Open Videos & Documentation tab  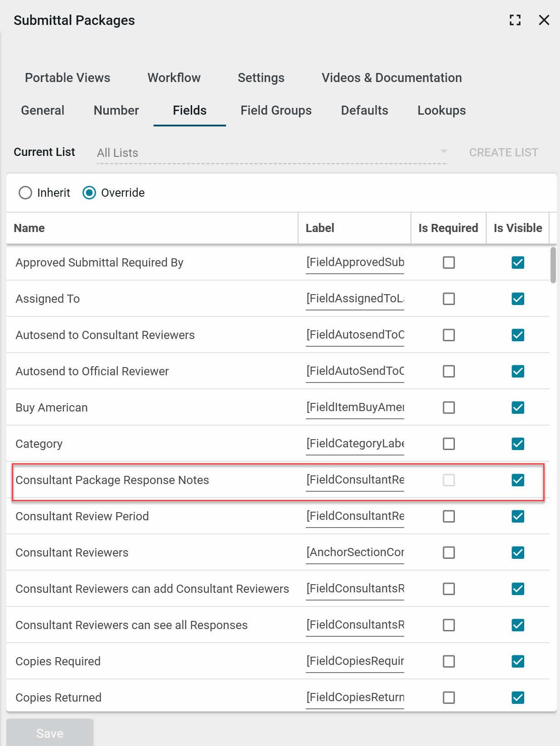coord(391,78)
